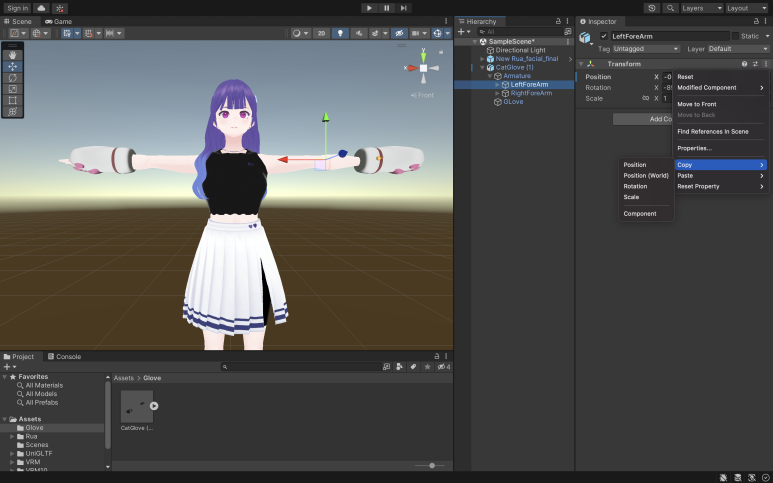Image resolution: width=773 pixels, height=483 pixels.
Task: Pause the editor playback
Action: (x=386, y=8)
